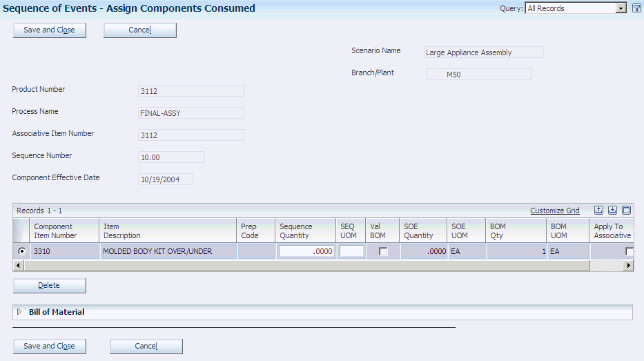
Task: Click the grid scrollbar right arrow
Action: click(x=628, y=265)
